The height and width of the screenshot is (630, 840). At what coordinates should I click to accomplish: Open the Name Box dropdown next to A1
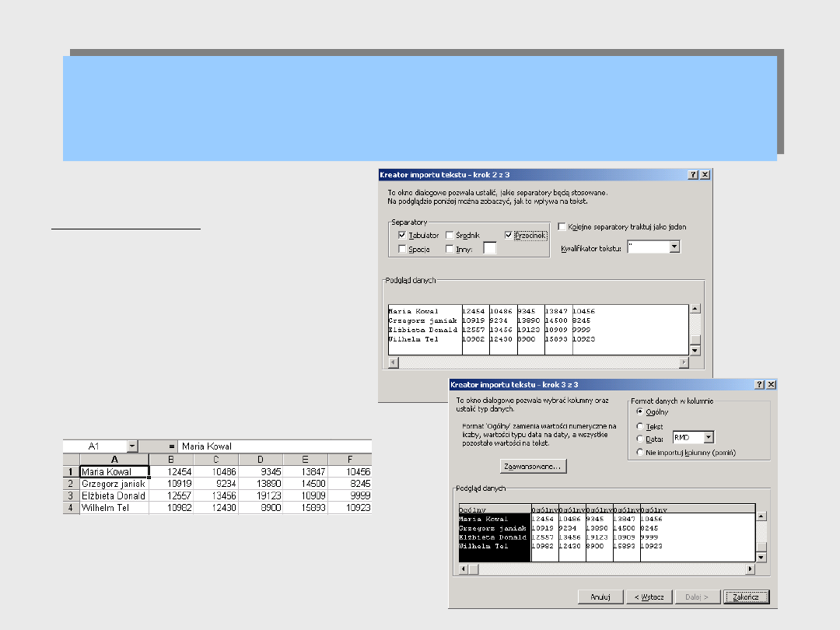[131, 446]
